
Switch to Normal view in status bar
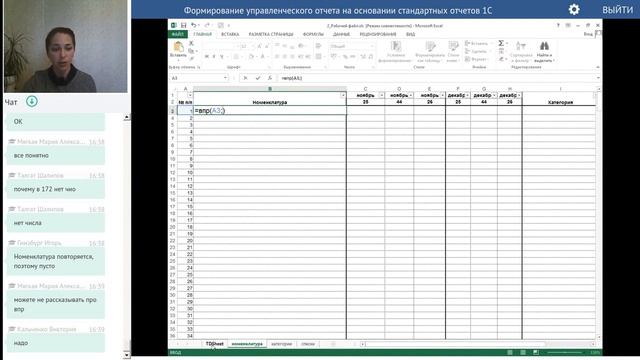click(x=510, y=352)
